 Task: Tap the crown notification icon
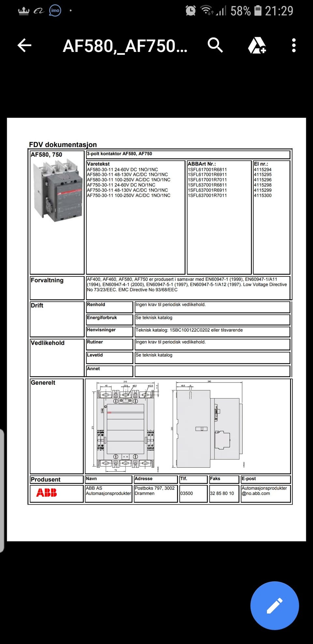(x=23, y=11)
